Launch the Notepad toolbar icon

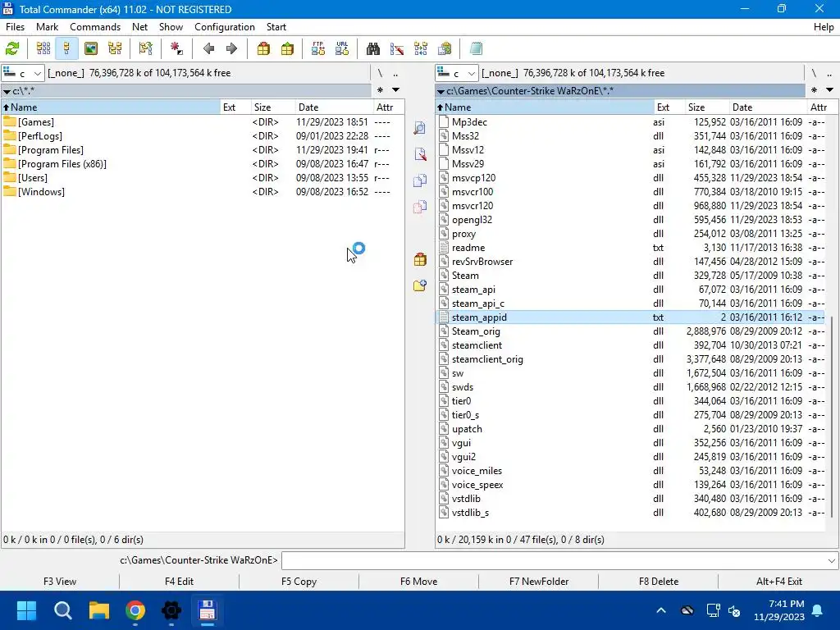[476, 48]
